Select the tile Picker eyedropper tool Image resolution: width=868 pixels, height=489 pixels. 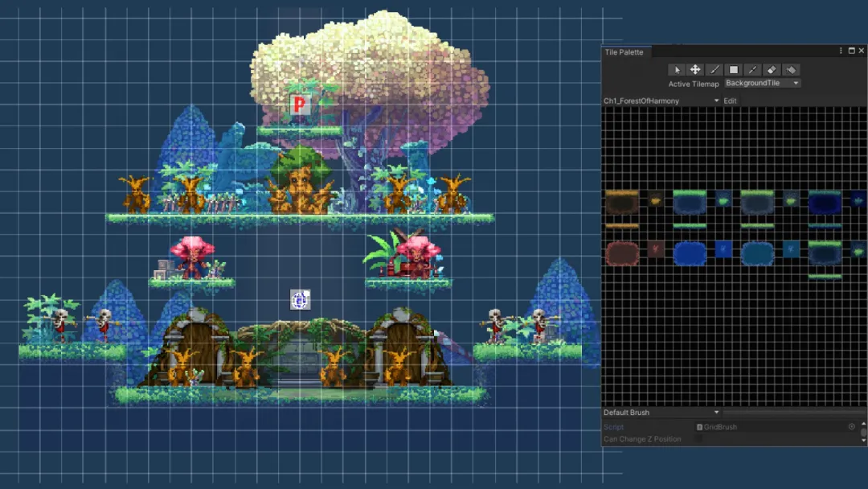point(752,69)
